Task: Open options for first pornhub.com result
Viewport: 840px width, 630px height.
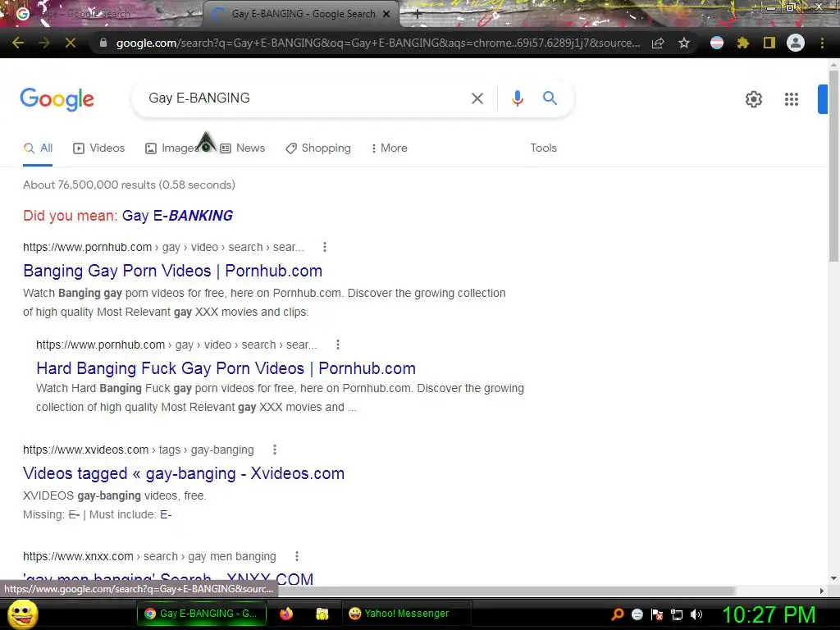Action: [325, 247]
